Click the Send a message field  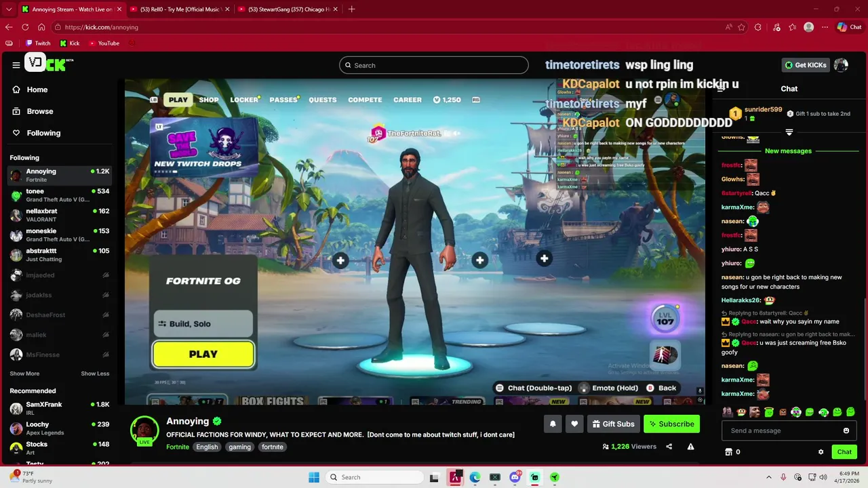[x=781, y=430]
